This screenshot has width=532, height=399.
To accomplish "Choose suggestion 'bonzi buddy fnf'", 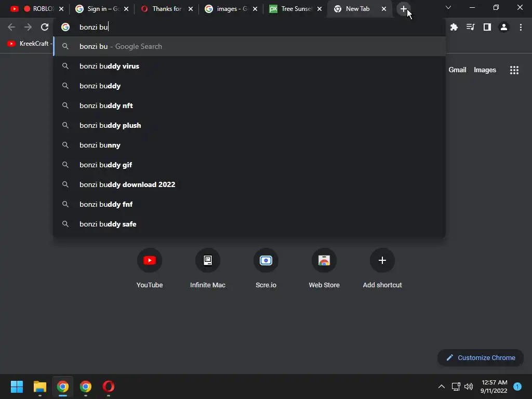I will pyautogui.click(x=249, y=204).
